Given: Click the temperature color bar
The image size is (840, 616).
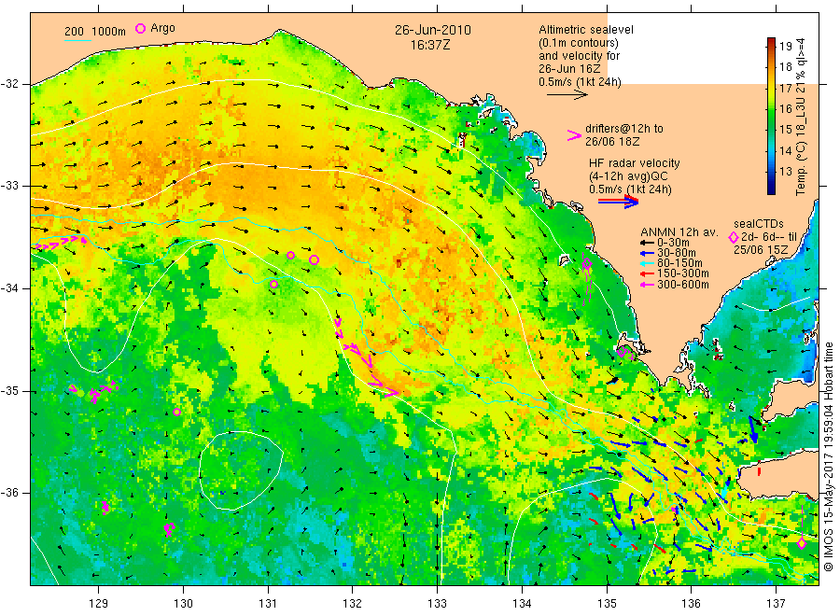Looking at the screenshot, I should (771, 116).
